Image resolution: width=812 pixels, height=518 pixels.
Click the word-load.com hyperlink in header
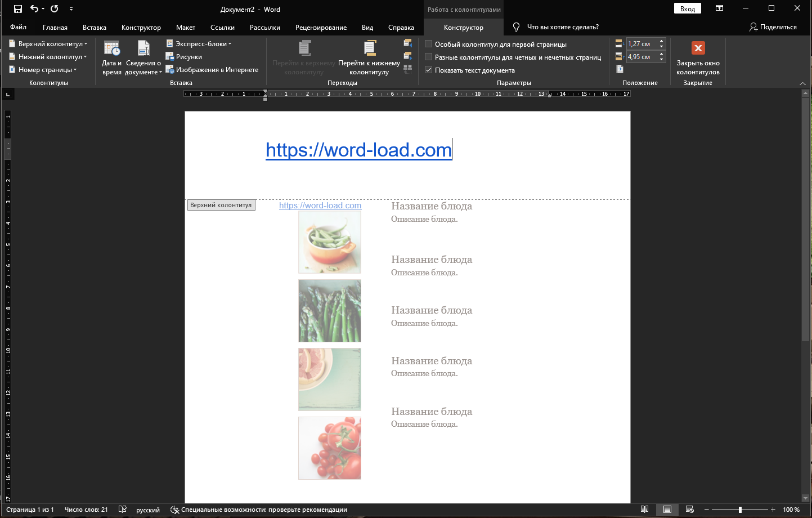click(x=358, y=150)
